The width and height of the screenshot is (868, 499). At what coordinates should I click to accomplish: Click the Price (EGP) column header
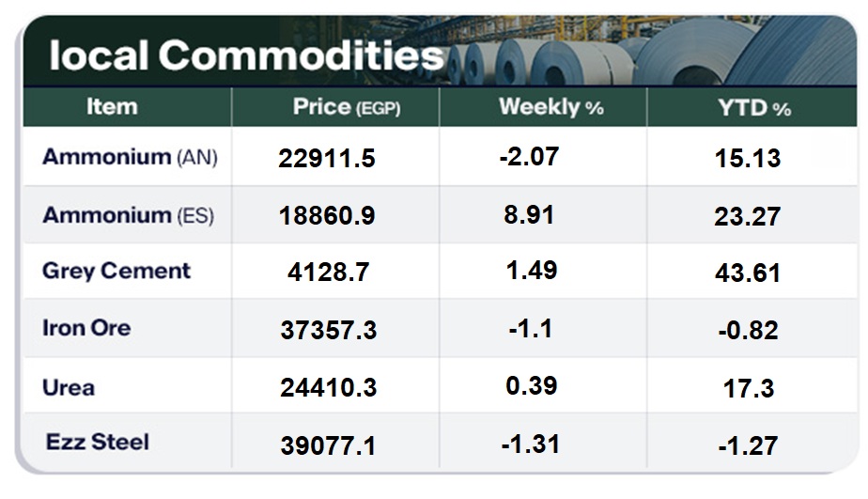[346, 107]
